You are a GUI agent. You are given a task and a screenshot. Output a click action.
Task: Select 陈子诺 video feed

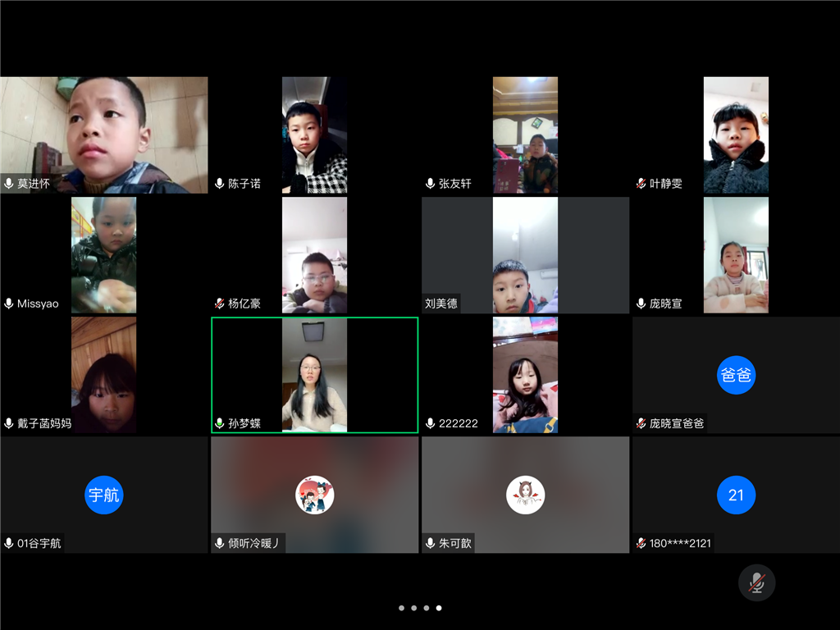(314, 135)
